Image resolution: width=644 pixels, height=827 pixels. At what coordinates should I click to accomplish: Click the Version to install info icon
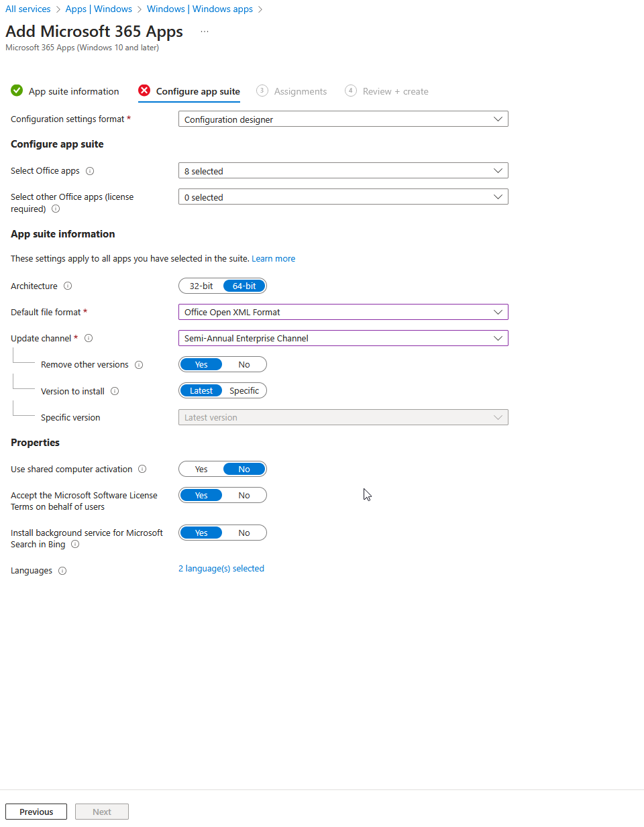pyautogui.click(x=115, y=390)
